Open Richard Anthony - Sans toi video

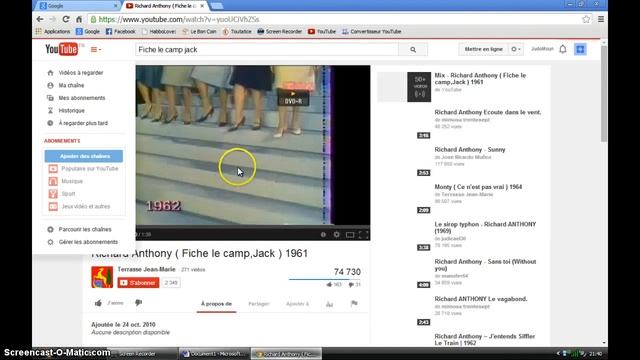(x=485, y=265)
